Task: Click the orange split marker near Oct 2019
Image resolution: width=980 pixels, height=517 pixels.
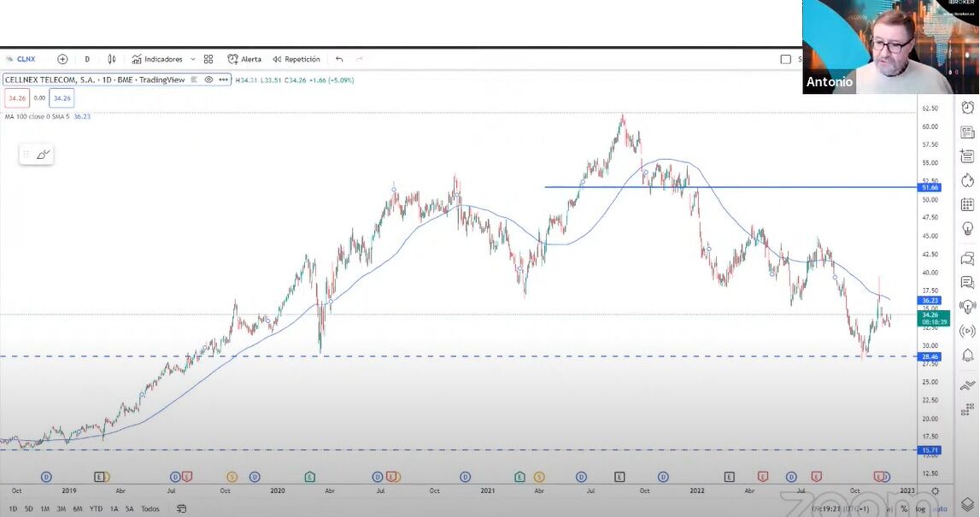Action: tap(232, 477)
